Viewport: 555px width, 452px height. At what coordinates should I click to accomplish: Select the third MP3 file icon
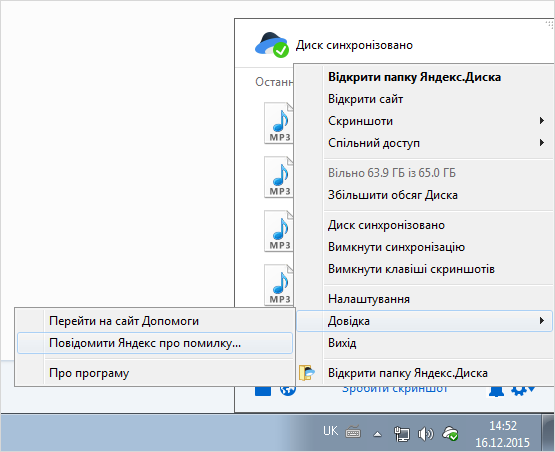[279, 231]
